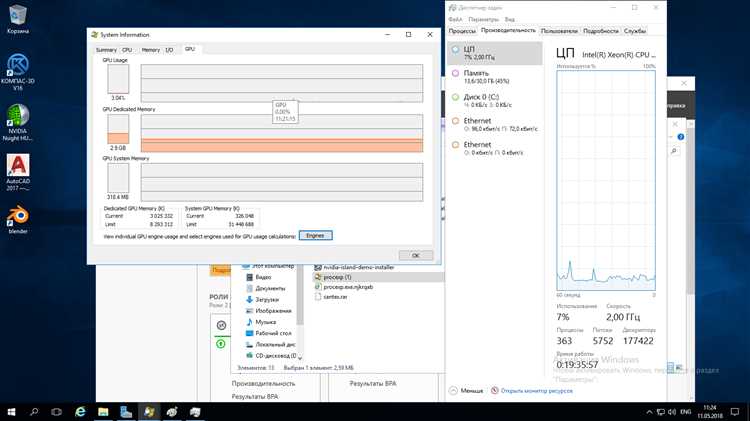Screen dimensions: 750x421
Task: Switch to the Memory tab in System Information
Action: tap(150, 49)
